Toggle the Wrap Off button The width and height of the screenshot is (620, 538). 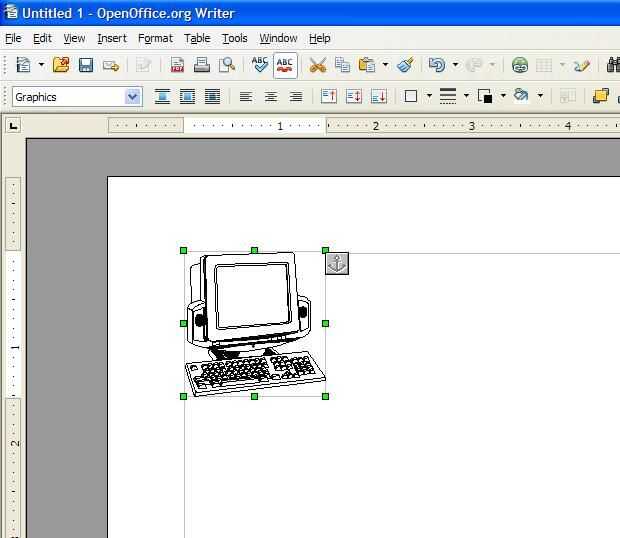point(162,97)
